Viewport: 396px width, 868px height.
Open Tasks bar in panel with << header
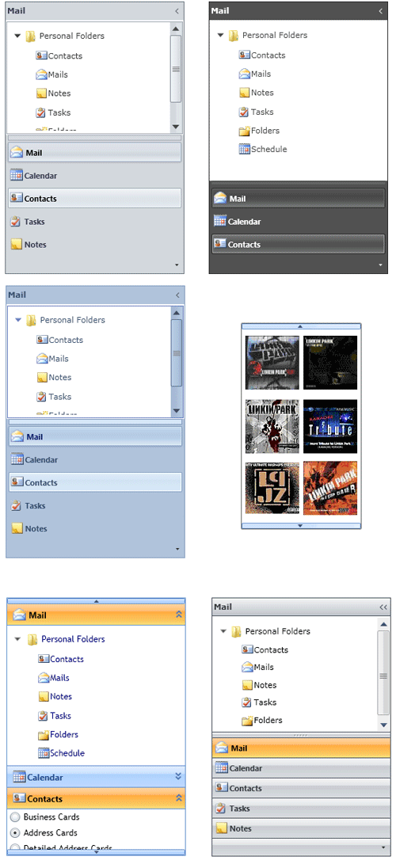301,809
